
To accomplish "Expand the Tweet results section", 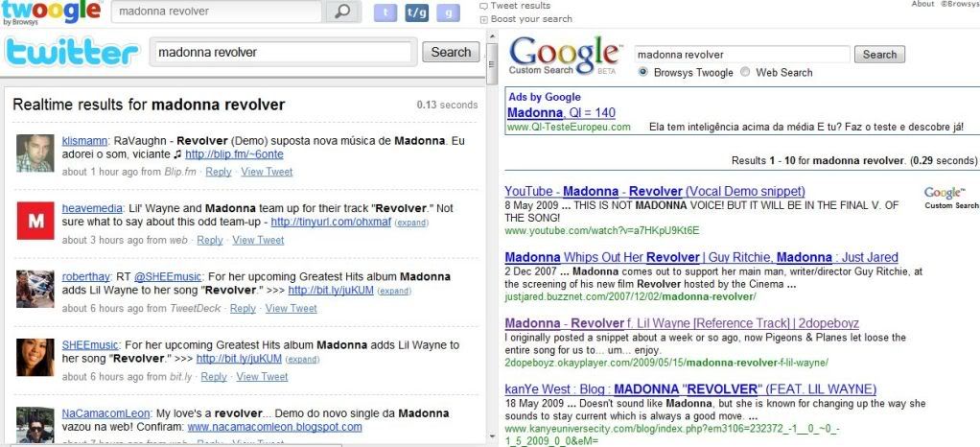I will [x=515, y=6].
